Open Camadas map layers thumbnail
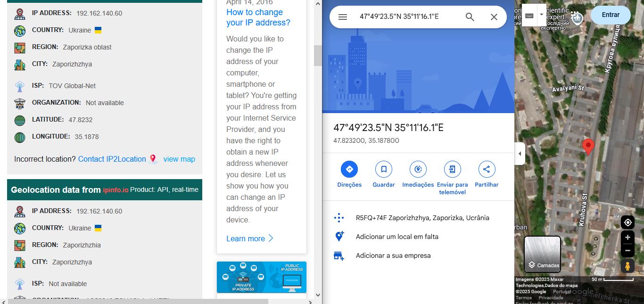 [543, 255]
